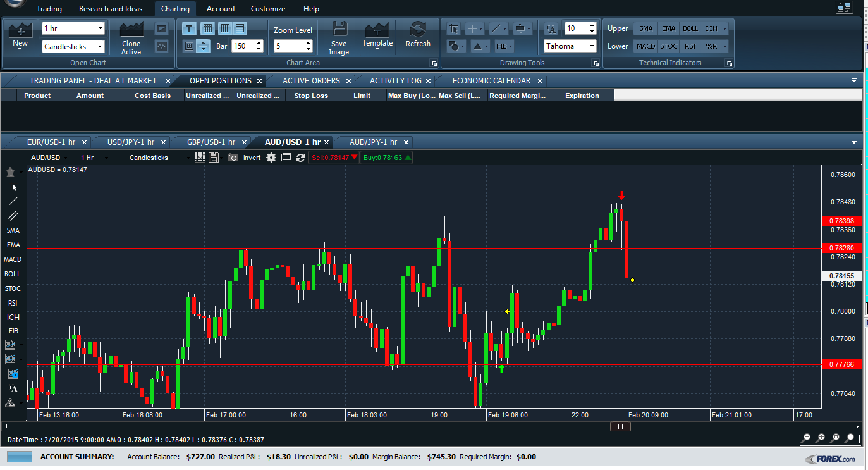Select the text tool in Drawing Tools ribbon

551,28
